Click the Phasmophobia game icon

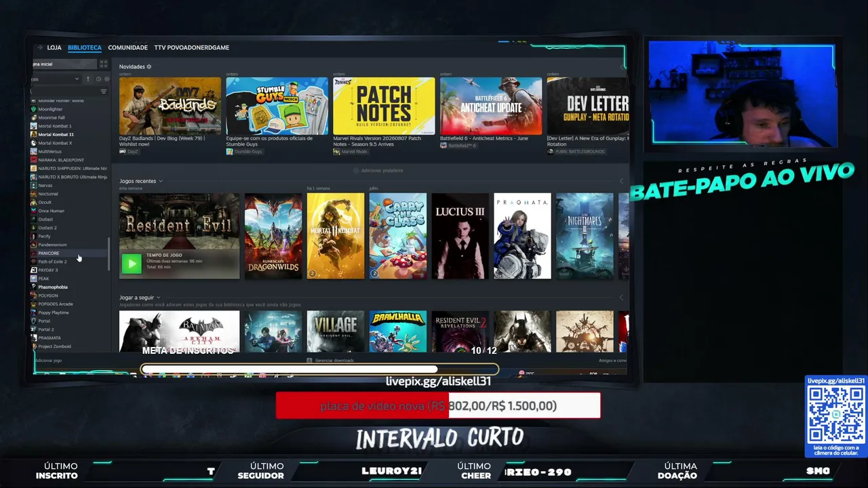[34, 287]
